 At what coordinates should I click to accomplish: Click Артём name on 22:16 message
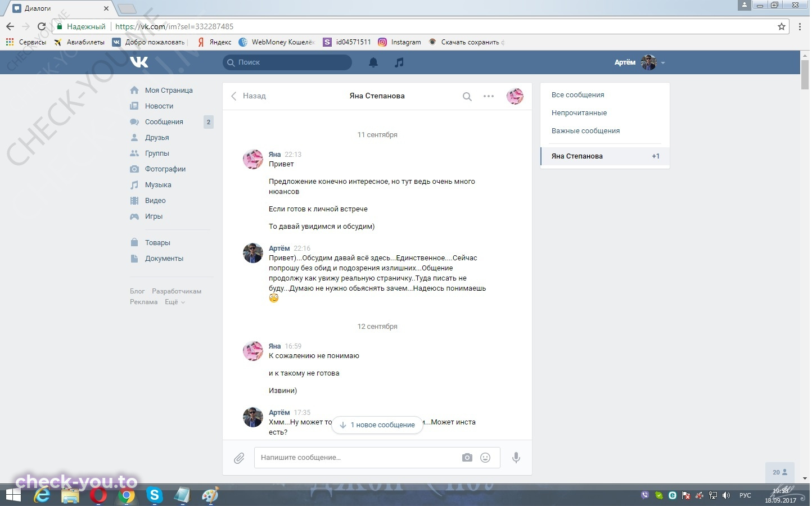(x=279, y=249)
